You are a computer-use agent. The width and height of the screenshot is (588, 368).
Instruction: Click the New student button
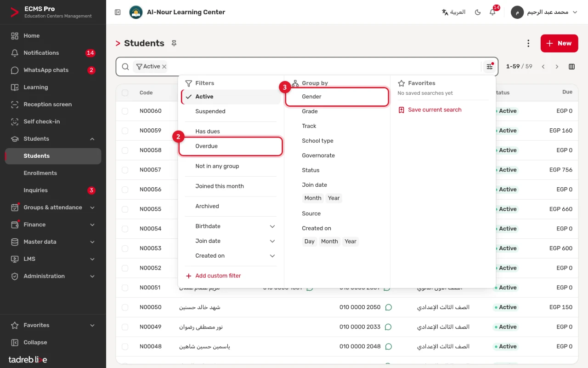pos(560,43)
